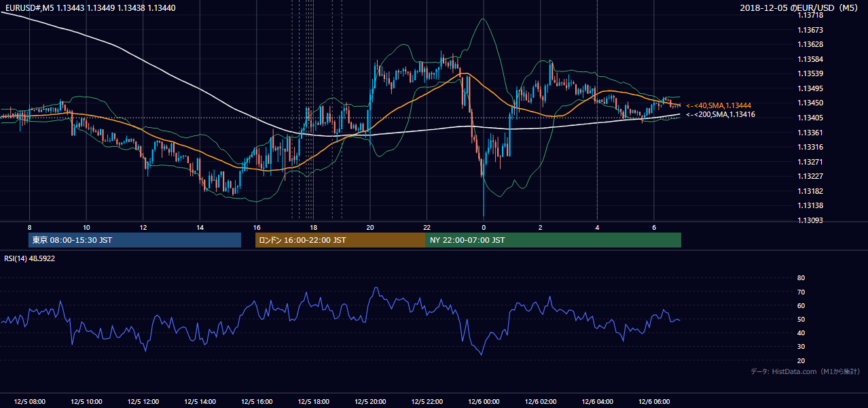The height and width of the screenshot is (408, 868).
Task: Click RSI axis level 80
Action: (x=801, y=278)
